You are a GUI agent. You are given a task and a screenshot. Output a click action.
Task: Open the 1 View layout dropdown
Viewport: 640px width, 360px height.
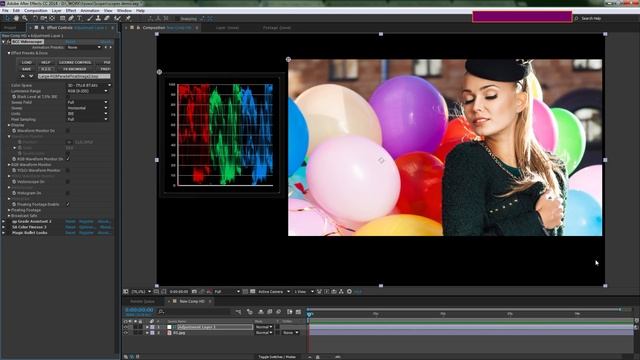pos(304,291)
